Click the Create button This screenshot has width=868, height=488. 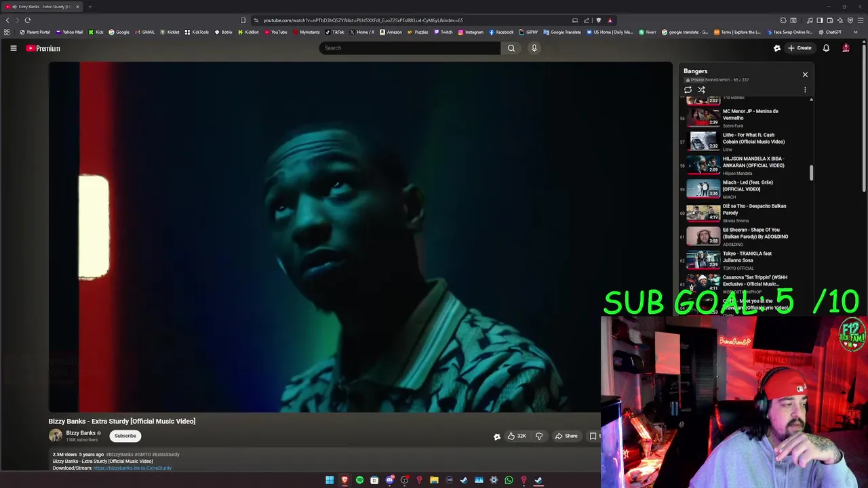click(x=800, y=48)
